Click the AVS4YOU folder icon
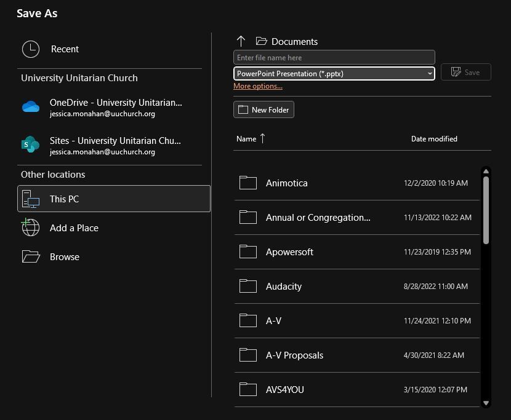Viewport: 511px width, 420px height. pyautogui.click(x=247, y=389)
